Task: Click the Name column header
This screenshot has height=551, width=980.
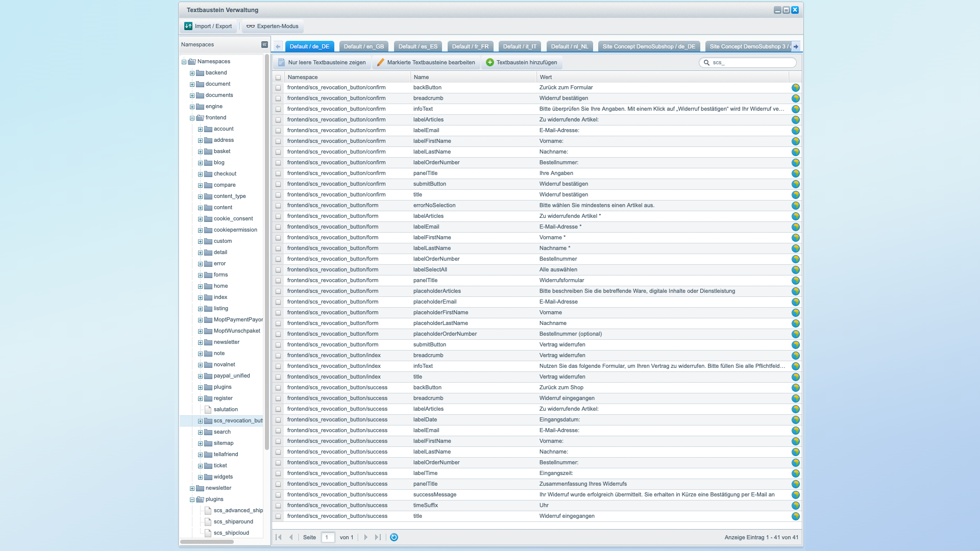Action: pyautogui.click(x=473, y=77)
